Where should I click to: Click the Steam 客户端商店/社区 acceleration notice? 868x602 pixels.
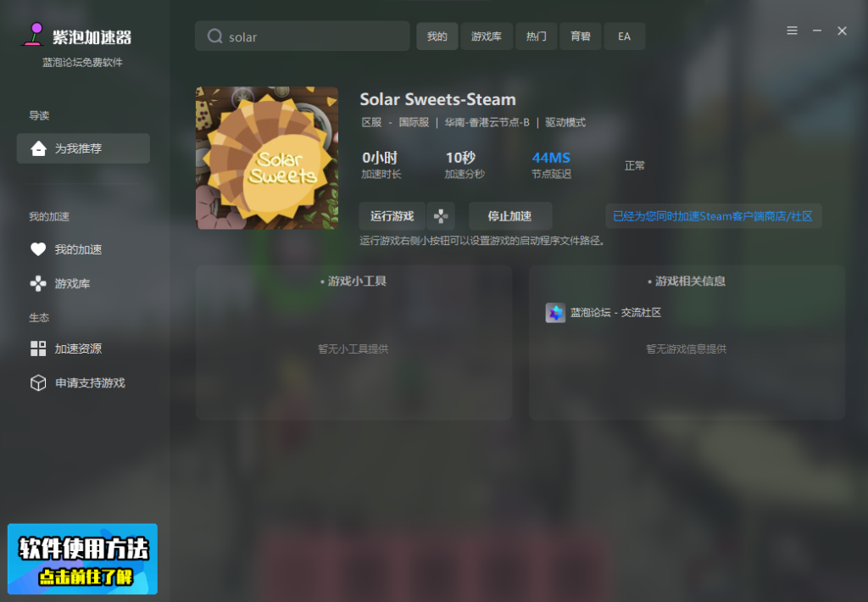coord(713,216)
